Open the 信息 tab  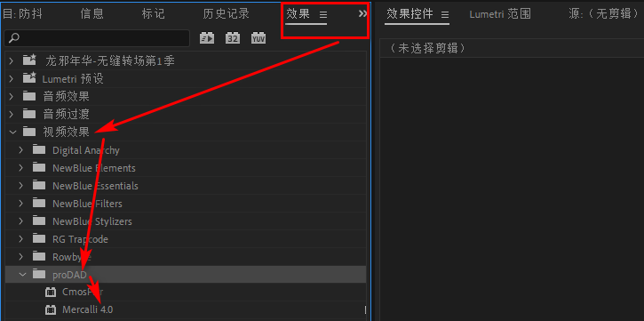click(x=92, y=14)
